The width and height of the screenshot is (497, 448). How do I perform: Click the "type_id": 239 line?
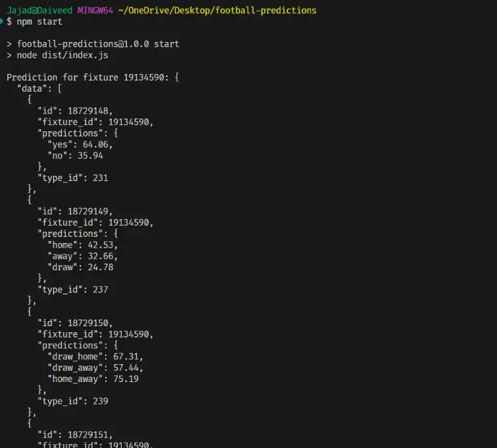(x=73, y=401)
